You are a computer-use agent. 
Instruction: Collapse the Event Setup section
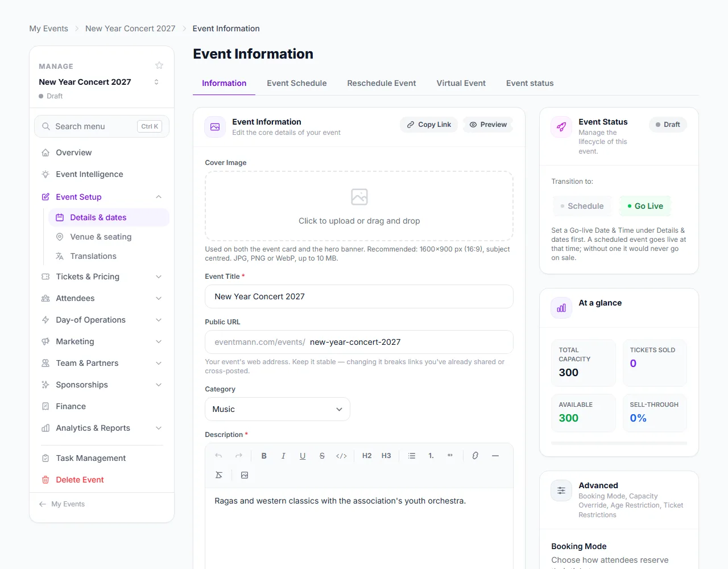point(159,197)
